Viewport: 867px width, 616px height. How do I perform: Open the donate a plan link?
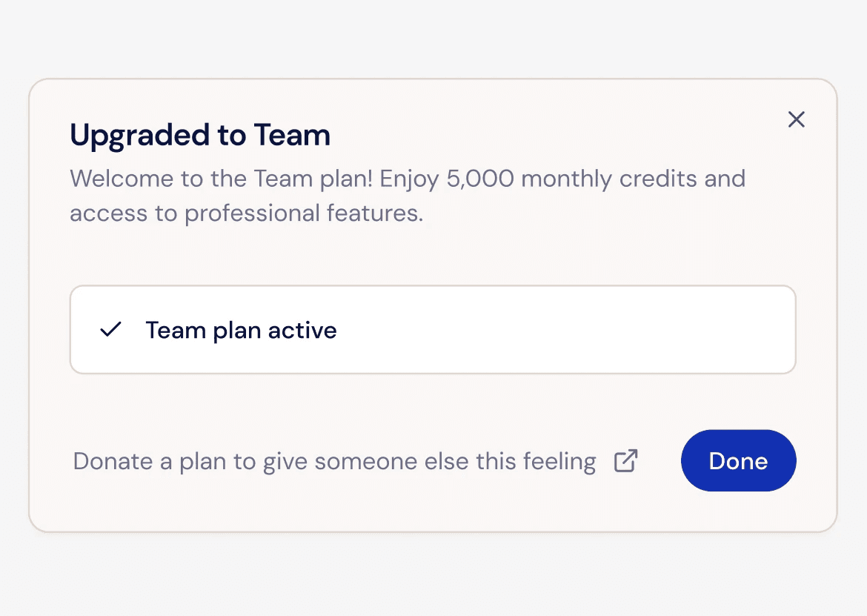coord(334,461)
